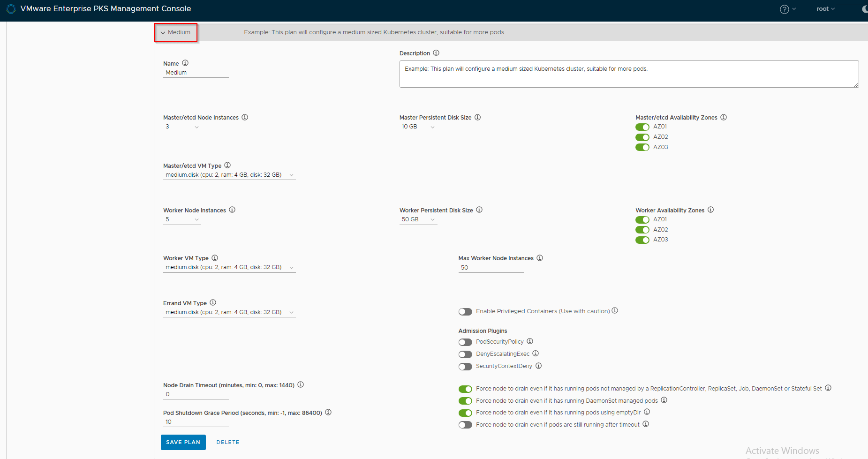This screenshot has width=868, height=459.
Task: Open the root user menu
Action: pyautogui.click(x=825, y=9)
